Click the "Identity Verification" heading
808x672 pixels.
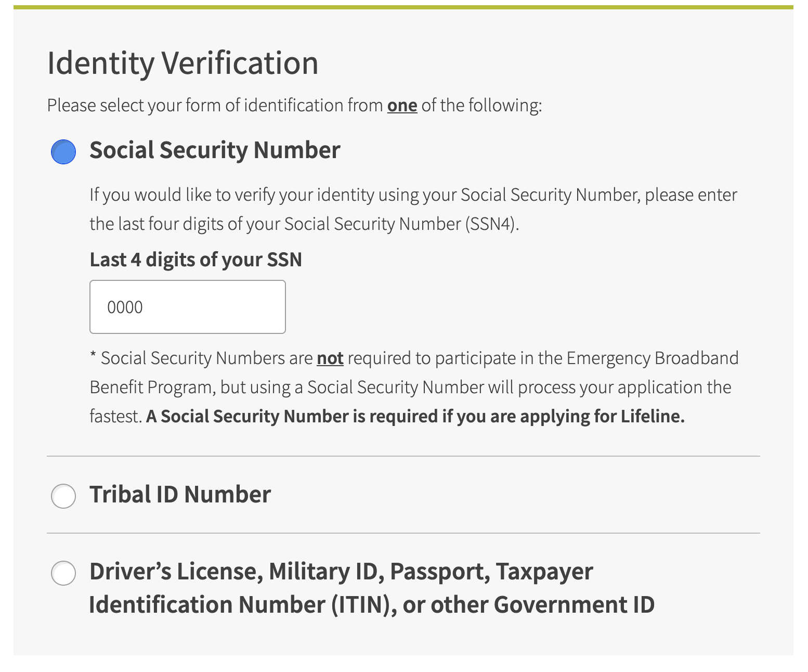coord(183,63)
